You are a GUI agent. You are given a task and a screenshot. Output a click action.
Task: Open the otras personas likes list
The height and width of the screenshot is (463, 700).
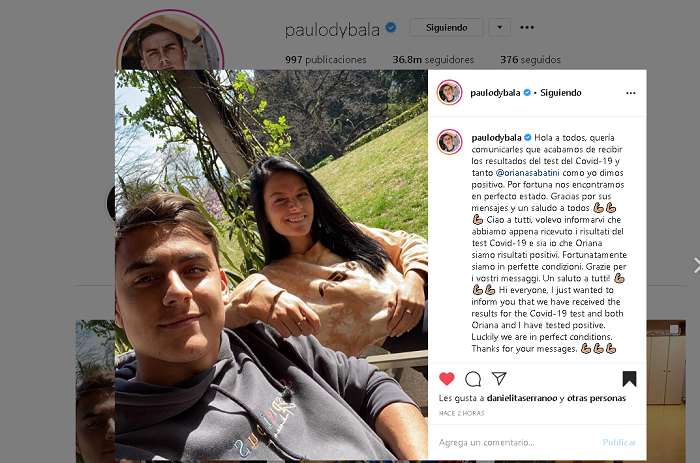[596, 398]
